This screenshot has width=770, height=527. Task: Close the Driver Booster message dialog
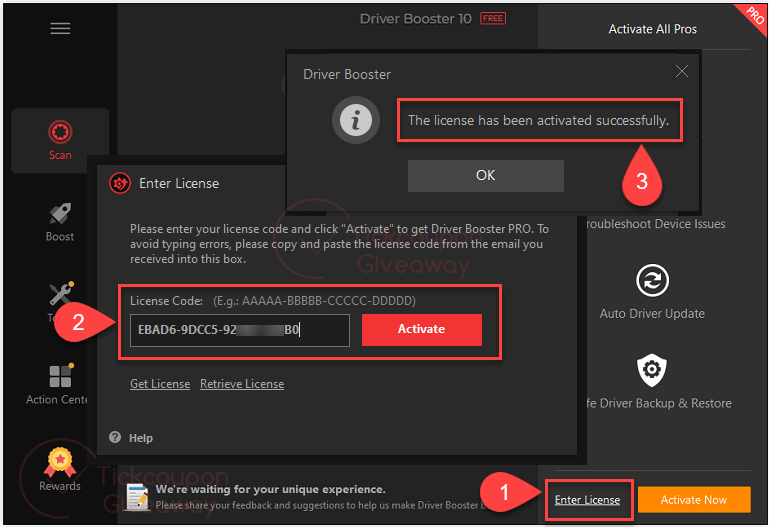[682, 72]
